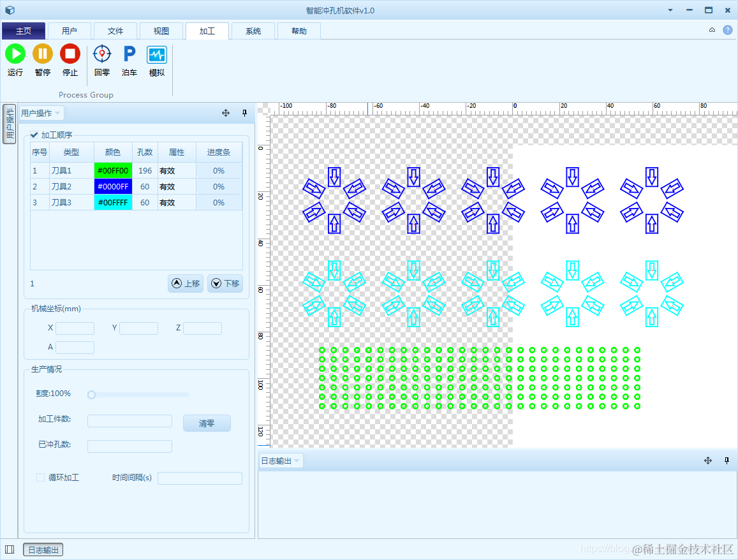Pin the 日志输出 panel
The height and width of the screenshot is (560, 738).
727,461
